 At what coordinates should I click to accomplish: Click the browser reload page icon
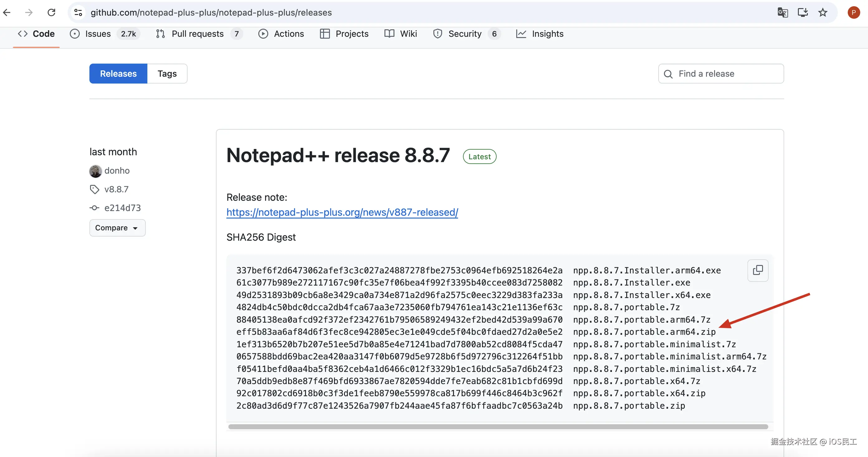coord(51,12)
